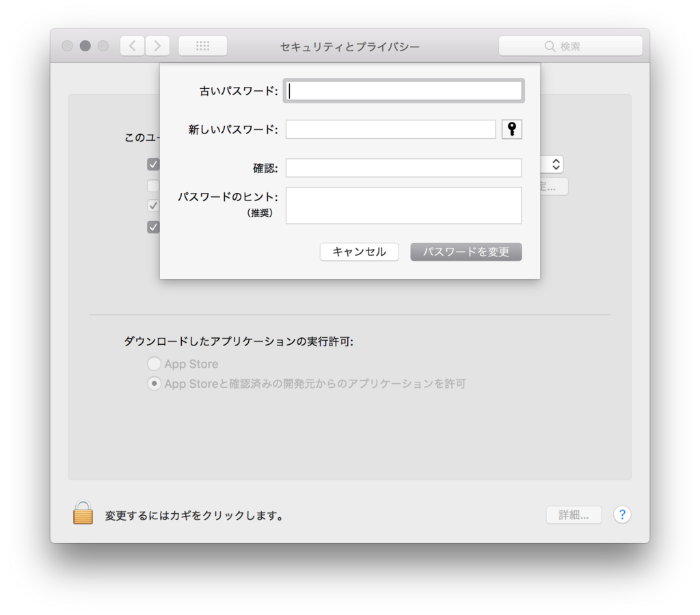
Task: Click the forward navigation arrow
Action: [x=157, y=45]
